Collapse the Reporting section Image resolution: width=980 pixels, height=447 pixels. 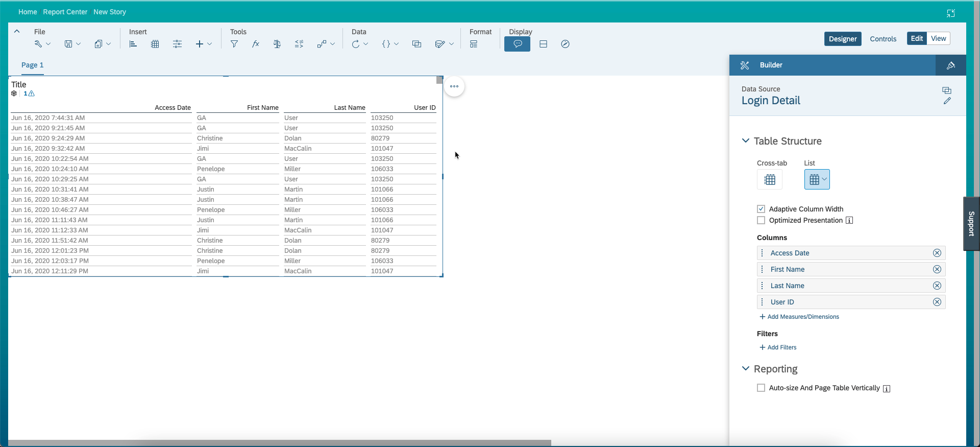coord(746,368)
